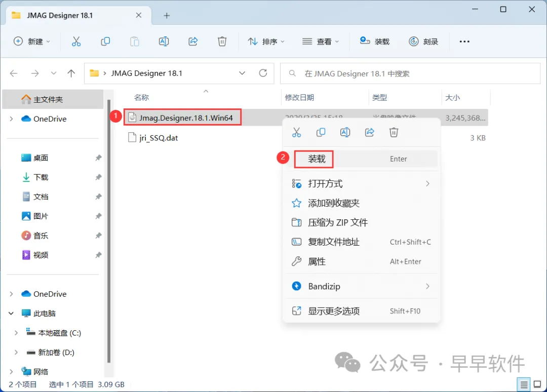Image resolution: width=547 pixels, height=392 pixels.
Task: Open the 排序 sort dropdown
Action: point(266,42)
